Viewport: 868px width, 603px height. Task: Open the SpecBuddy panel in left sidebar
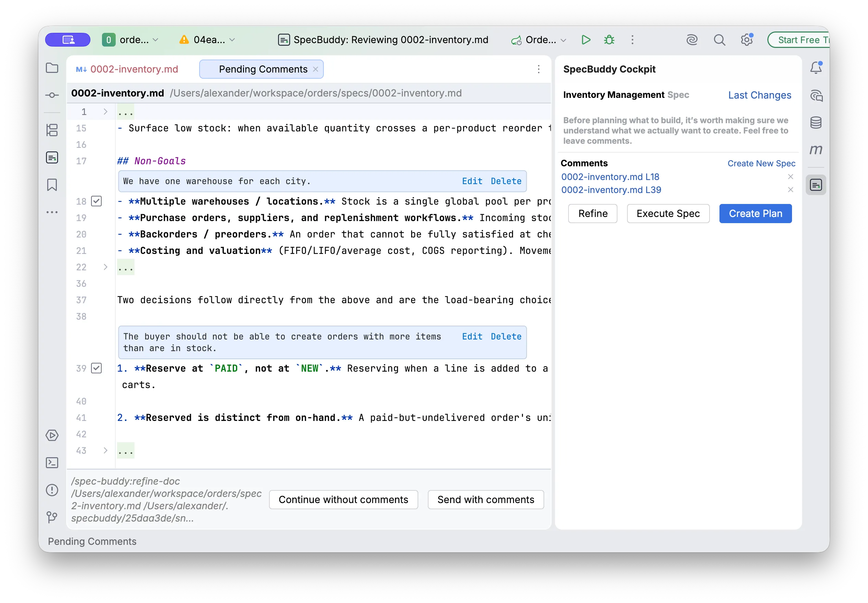52,157
